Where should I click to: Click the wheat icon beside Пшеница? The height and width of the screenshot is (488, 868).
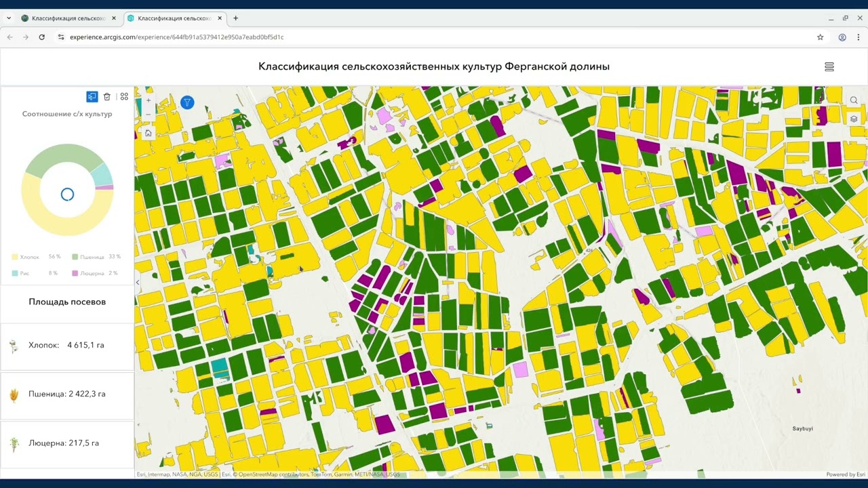14,395
